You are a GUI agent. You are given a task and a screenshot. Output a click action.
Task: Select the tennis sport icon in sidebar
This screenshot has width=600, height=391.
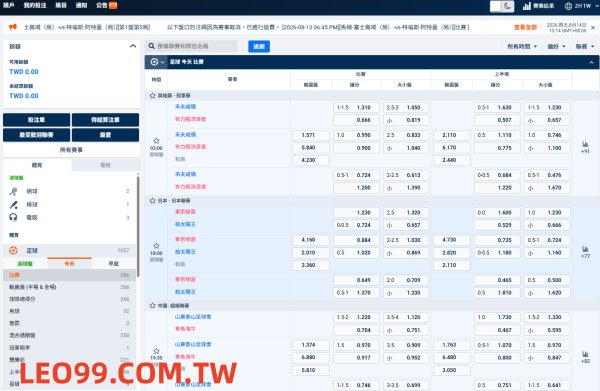pos(13,191)
